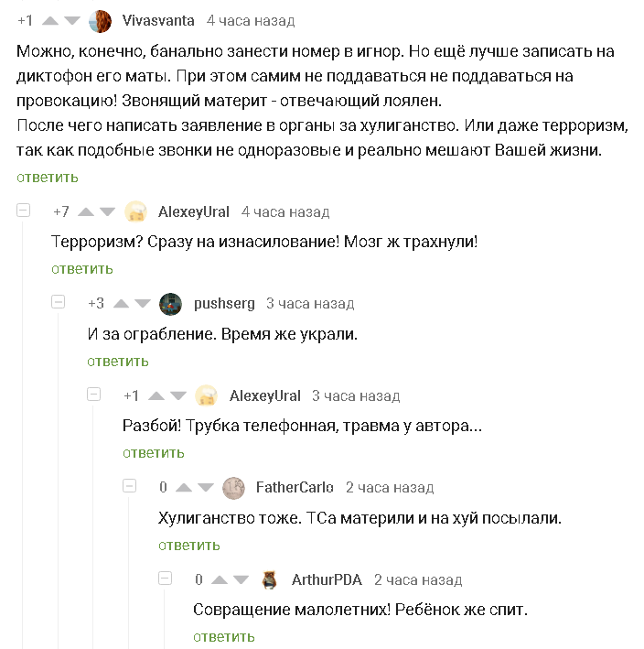Open pushserg's user avatar

coord(170,303)
